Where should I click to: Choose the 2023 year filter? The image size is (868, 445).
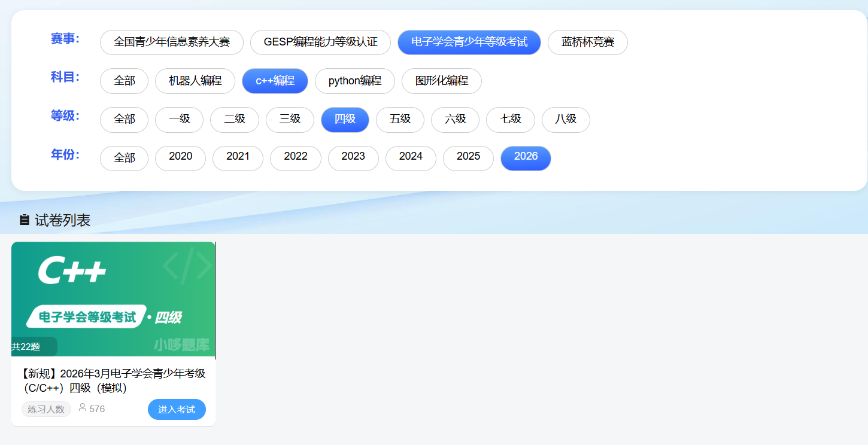click(x=353, y=158)
